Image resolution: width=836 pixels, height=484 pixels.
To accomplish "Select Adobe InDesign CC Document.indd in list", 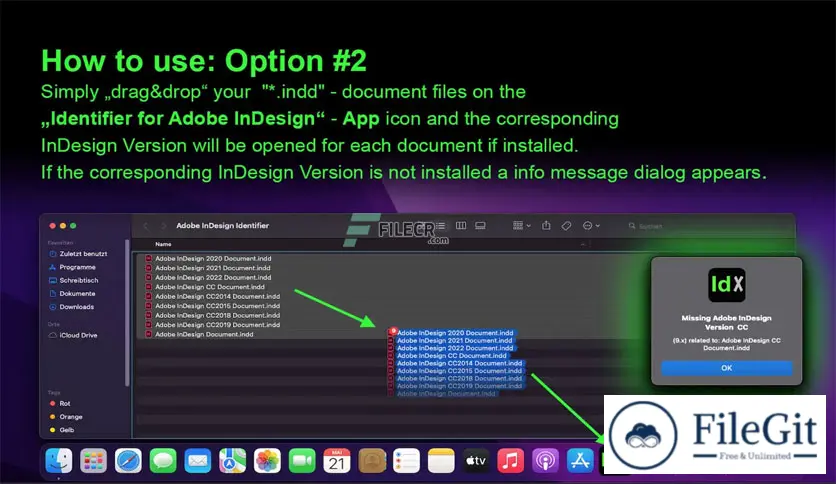I will (205, 287).
